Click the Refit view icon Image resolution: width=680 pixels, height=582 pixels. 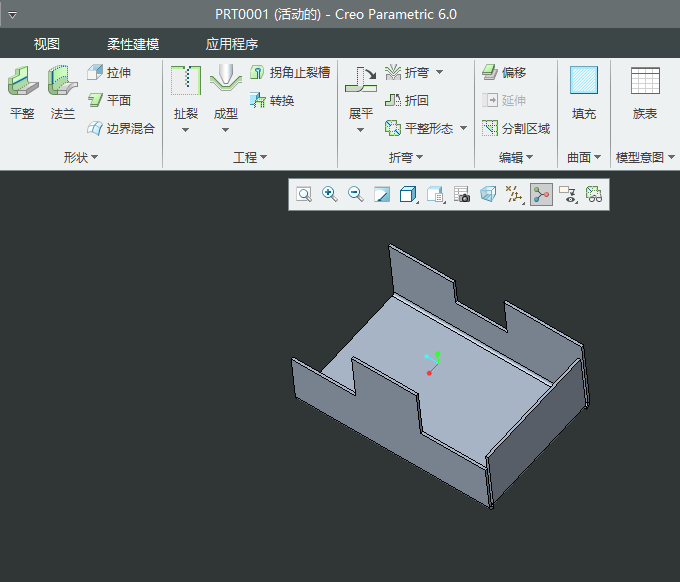coord(303,195)
